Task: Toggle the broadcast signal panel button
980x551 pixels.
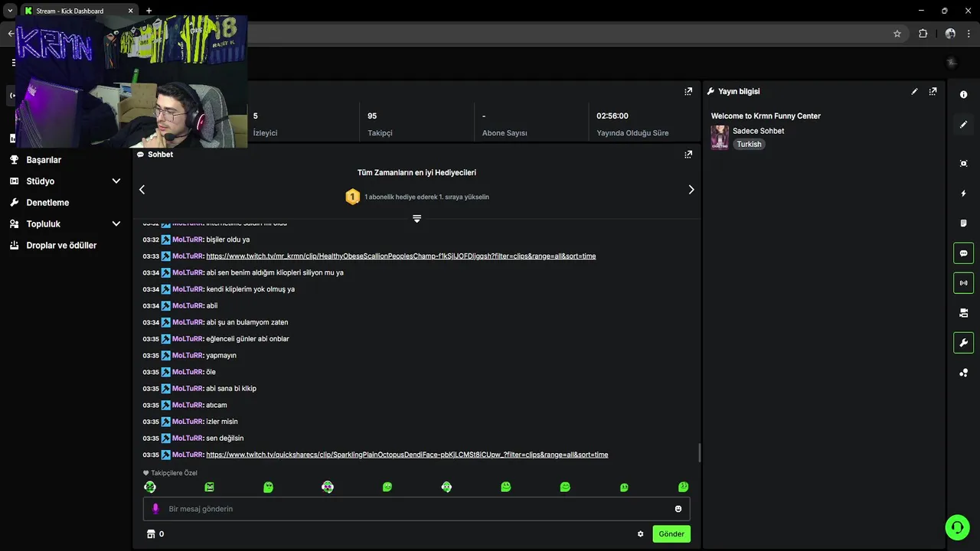Action: coord(963,283)
